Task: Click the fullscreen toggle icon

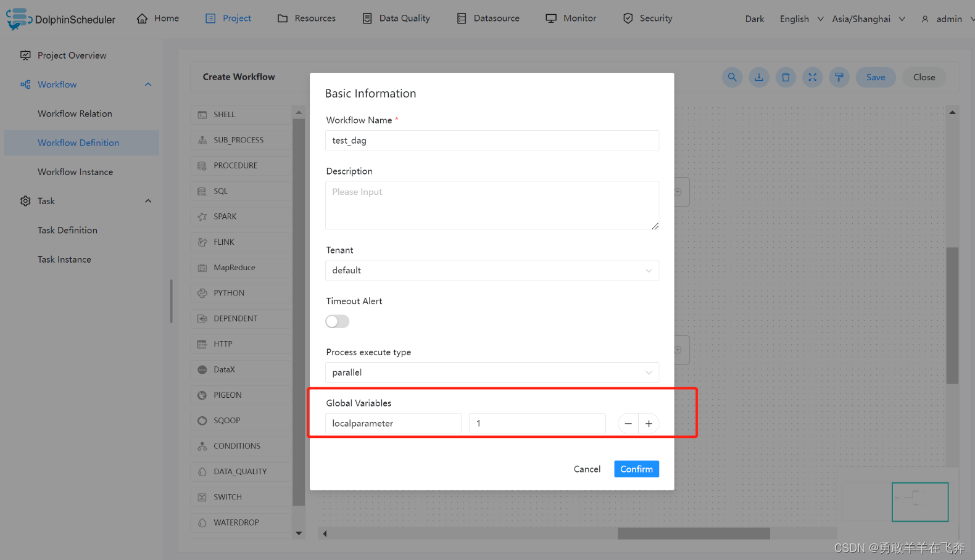Action: click(813, 77)
